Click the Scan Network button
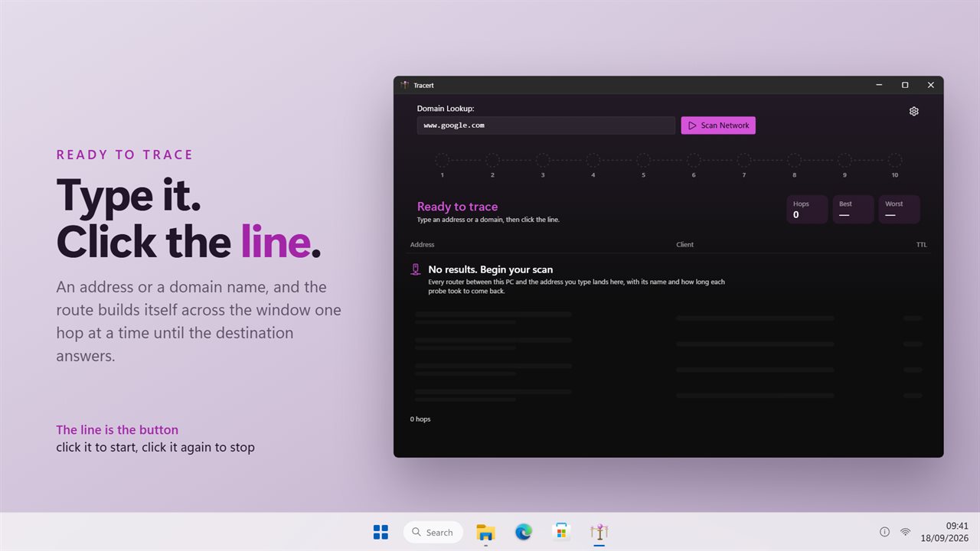Viewport: 980px width, 551px height. 718,126
